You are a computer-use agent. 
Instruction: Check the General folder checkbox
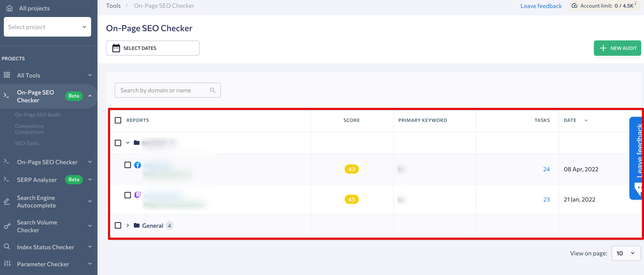(118, 225)
